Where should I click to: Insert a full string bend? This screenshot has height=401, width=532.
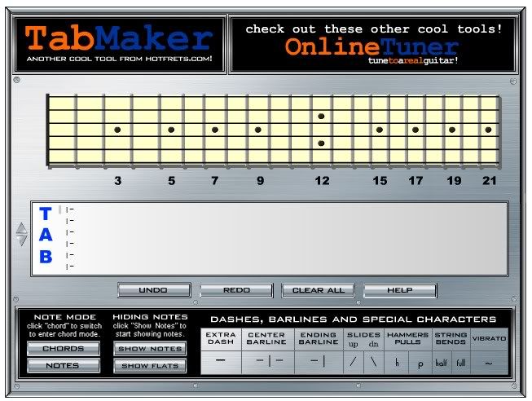[x=461, y=363]
